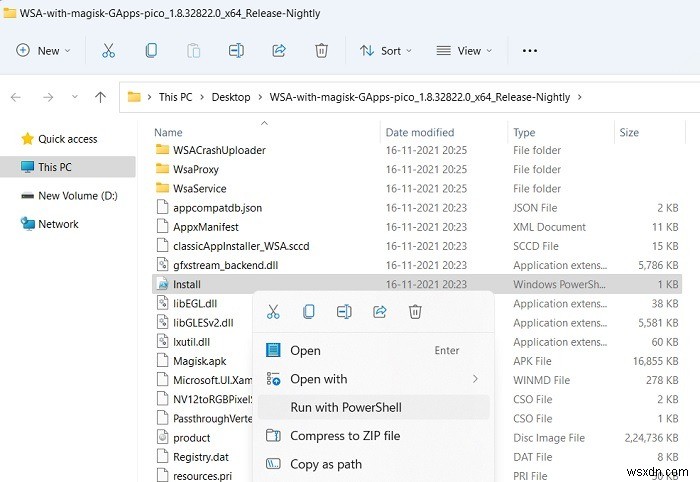700x482 pixels.
Task: Select the resources.pri file
Action: 202,476
